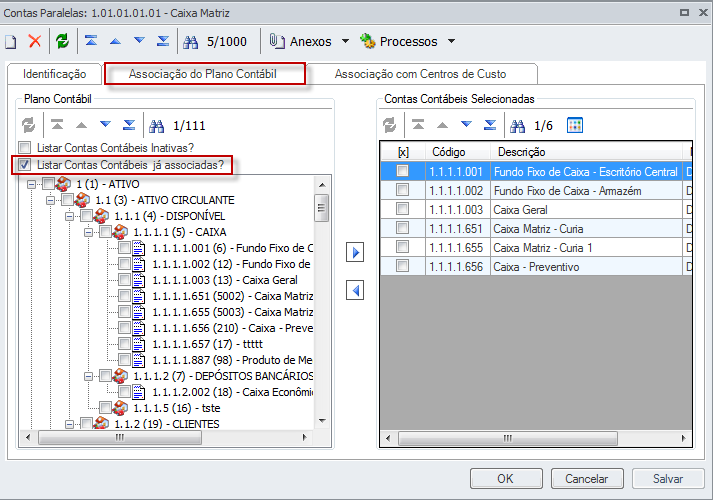Select tree item 1.1.1.5 (16) - tste
Viewport: 713px width, 500px height.
pyautogui.click(x=177, y=408)
